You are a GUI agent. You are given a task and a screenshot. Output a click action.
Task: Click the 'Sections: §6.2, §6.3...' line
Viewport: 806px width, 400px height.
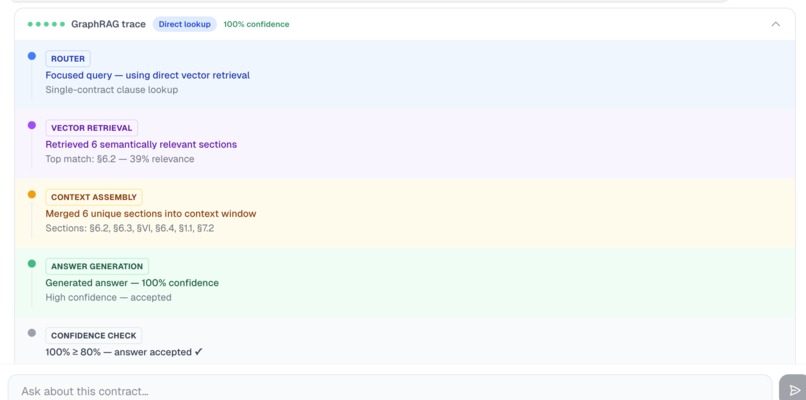coord(130,228)
